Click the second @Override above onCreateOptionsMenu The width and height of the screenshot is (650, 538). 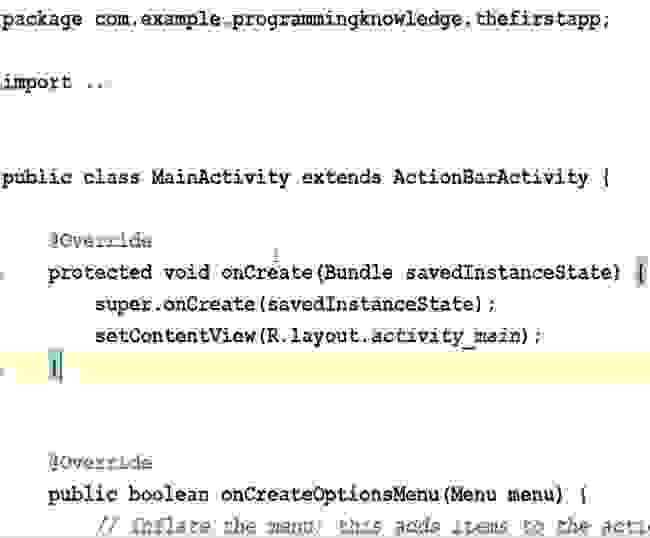pos(100,462)
